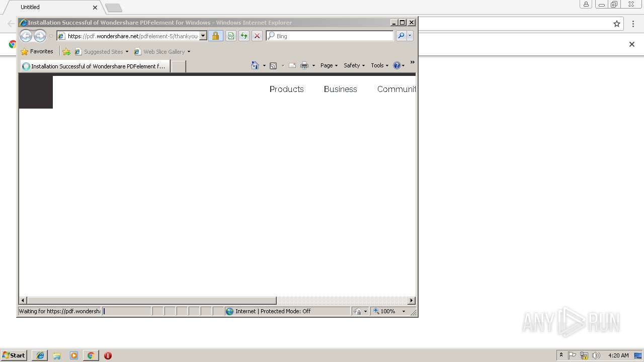Stop loading with the red X icon
The image size is (644, 362).
click(257, 36)
